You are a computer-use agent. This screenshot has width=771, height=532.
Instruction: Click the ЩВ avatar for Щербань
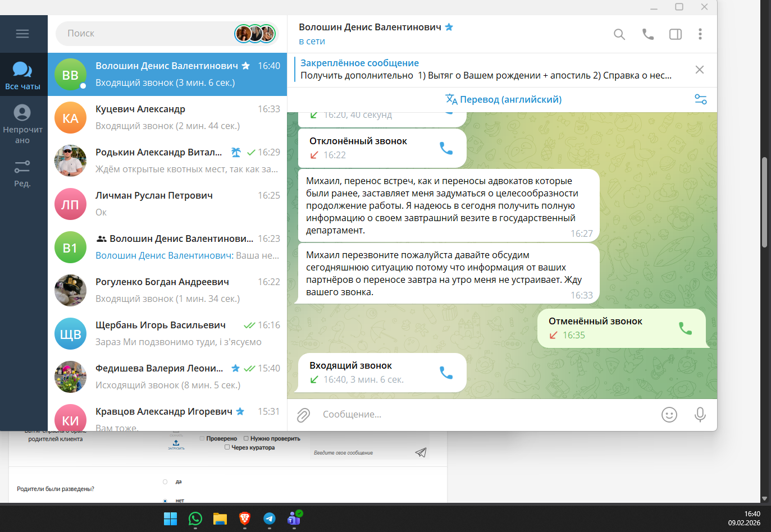click(x=70, y=334)
